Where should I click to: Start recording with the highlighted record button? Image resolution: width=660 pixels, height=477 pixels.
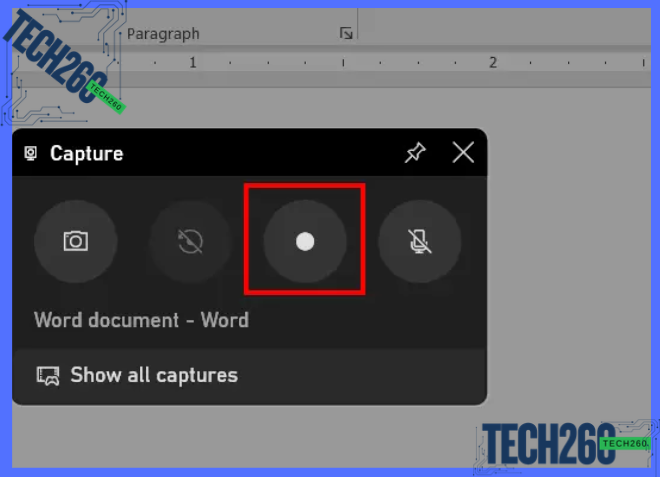305,241
